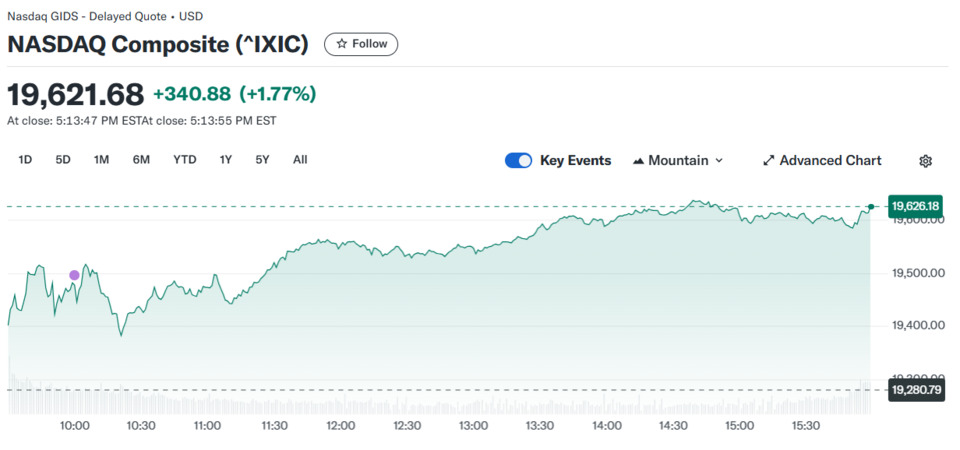Image resolution: width=960 pixels, height=450 pixels.
Task: Show the All time range
Action: pyautogui.click(x=300, y=160)
